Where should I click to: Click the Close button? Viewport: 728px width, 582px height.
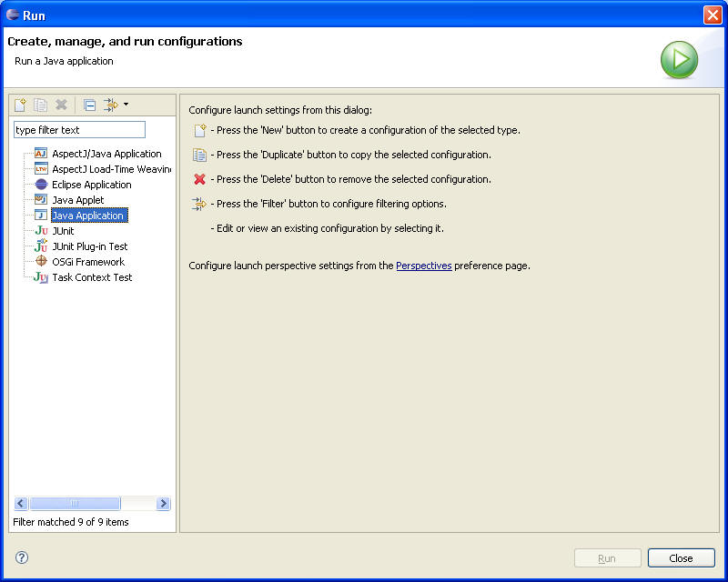point(681,558)
